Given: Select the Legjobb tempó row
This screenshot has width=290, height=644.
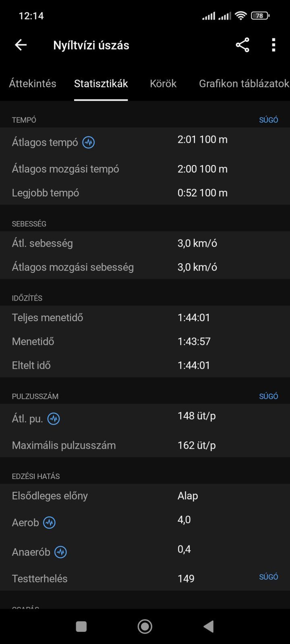Looking at the screenshot, I should pyautogui.click(x=145, y=193).
